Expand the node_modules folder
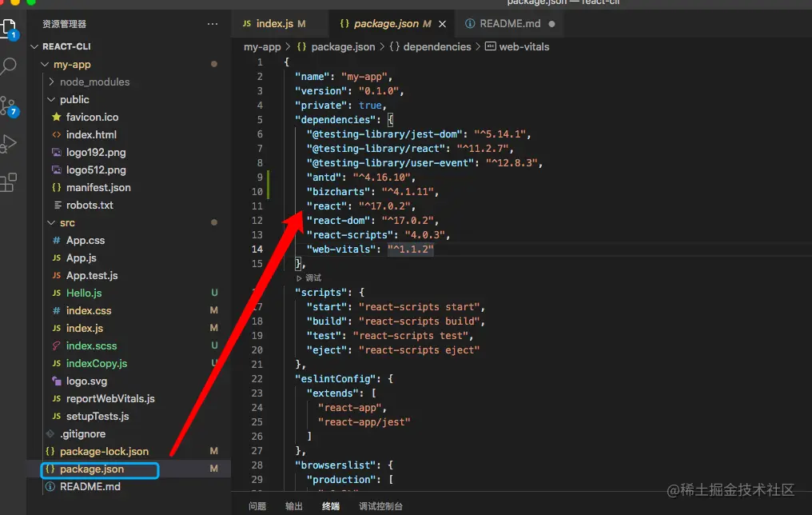This screenshot has height=515, width=812. pos(94,82)
